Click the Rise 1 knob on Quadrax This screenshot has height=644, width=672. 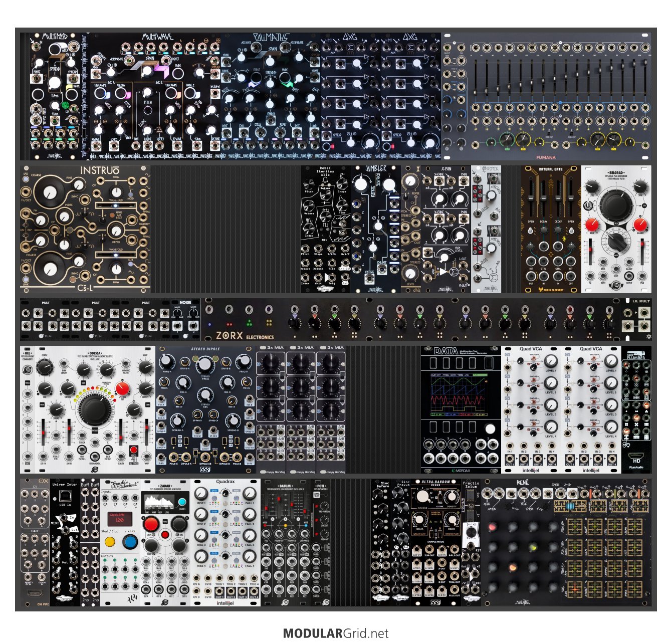(201, 494)
